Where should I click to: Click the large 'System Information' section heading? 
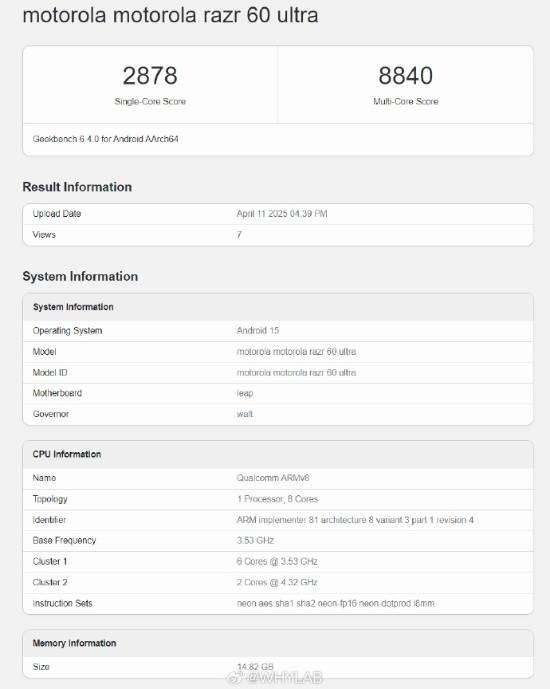pyautogui.click(x=80, y=276)
